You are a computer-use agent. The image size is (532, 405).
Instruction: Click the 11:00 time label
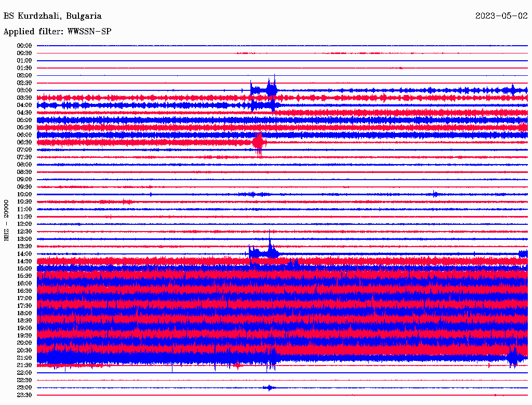click(x=24, y=209)
